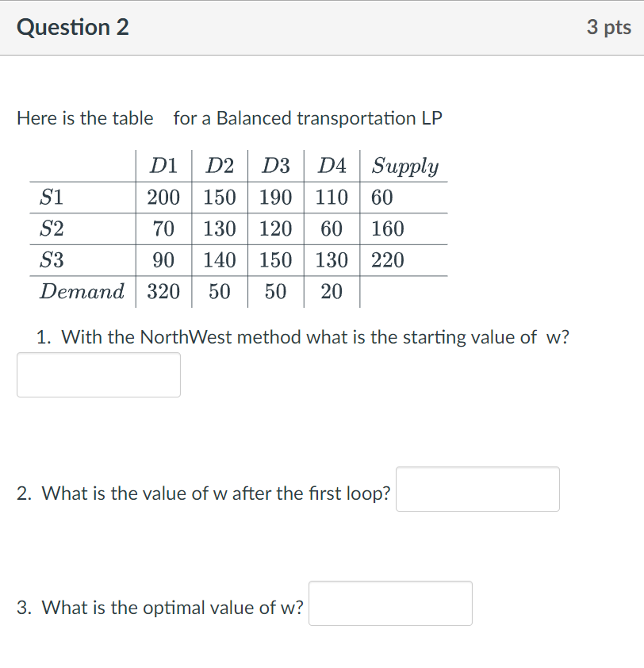Viewport: 644px width, 668px height.
Task: Select the Question 2 heading
Action: [x=73, y=26]
